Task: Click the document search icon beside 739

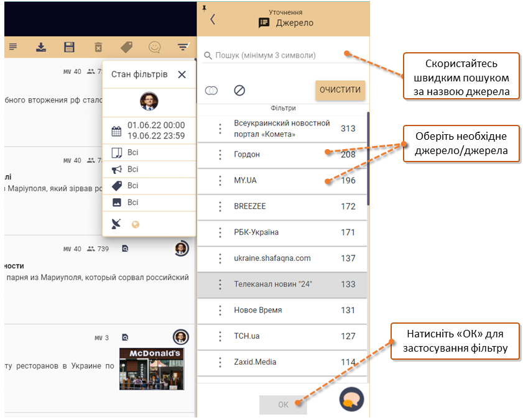Action: tap(125, 249)
